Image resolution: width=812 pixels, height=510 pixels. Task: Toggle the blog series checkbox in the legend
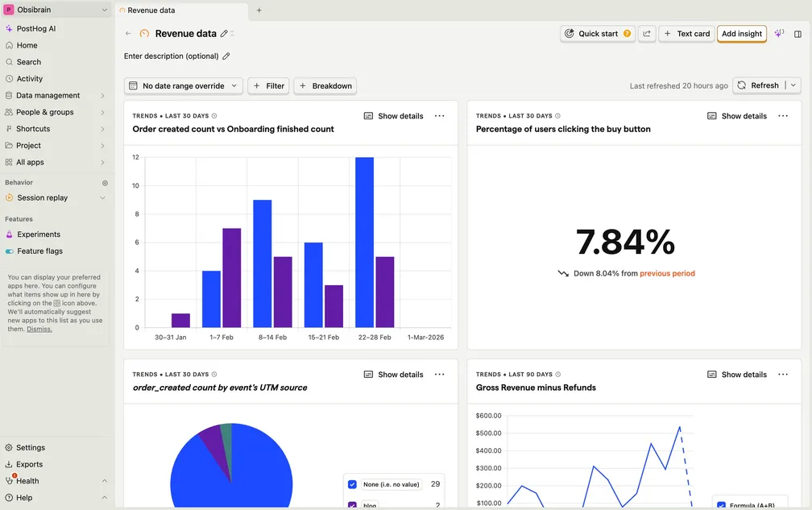point(352,505)
